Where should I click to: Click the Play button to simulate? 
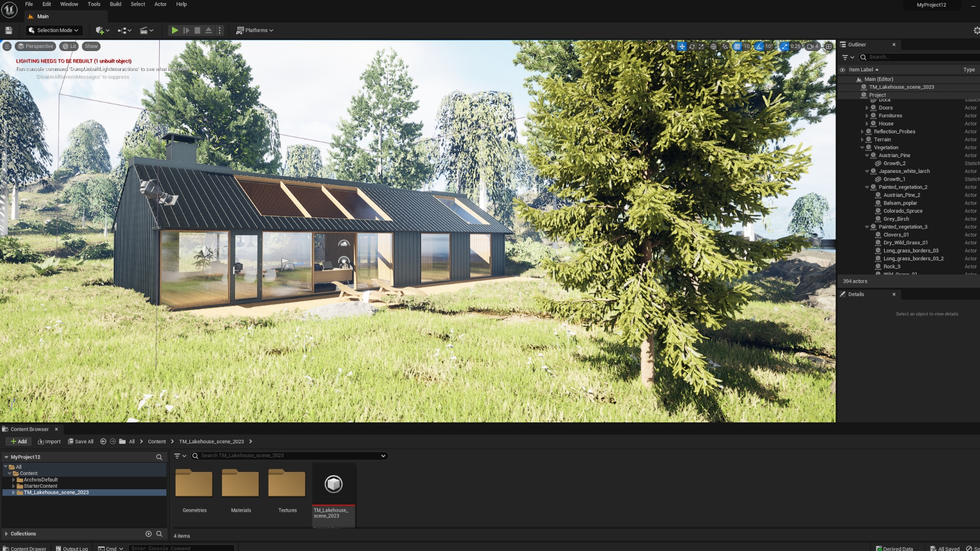(175, 30)
